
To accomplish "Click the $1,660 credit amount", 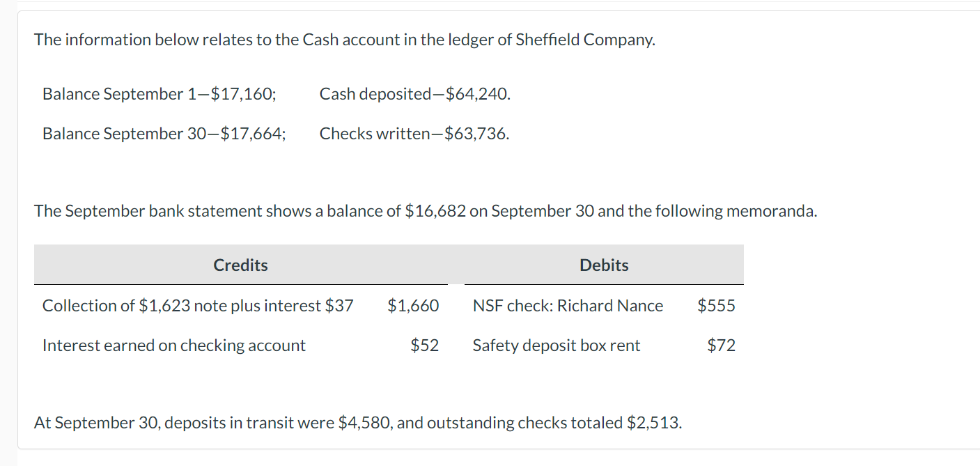I will point(413,306).
